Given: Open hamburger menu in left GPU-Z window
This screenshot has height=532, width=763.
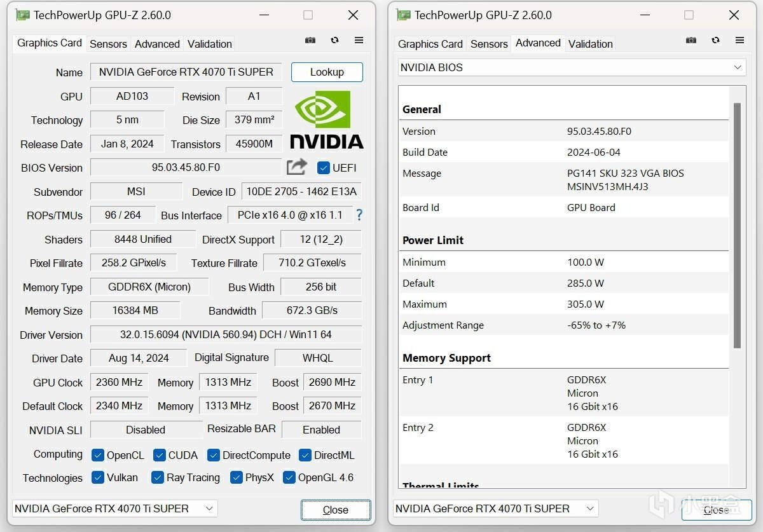Looking at the screenshot, I should tap(359, 40).
